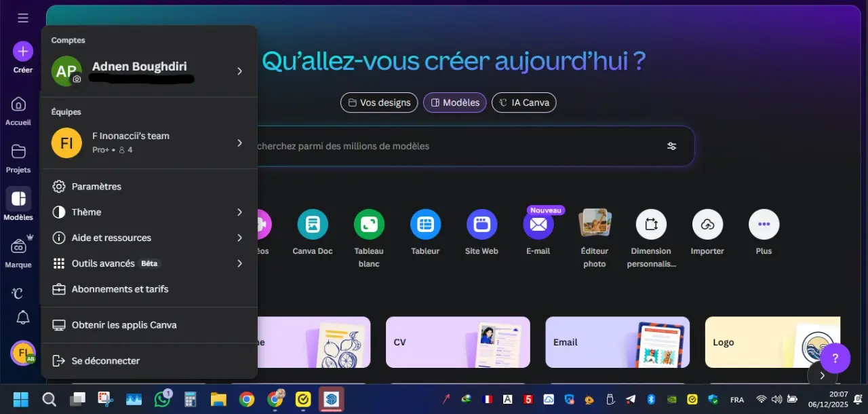868x414 pixels.
Task: Open Marque brand kit in sidebar
Action: [x=18, y=252]
